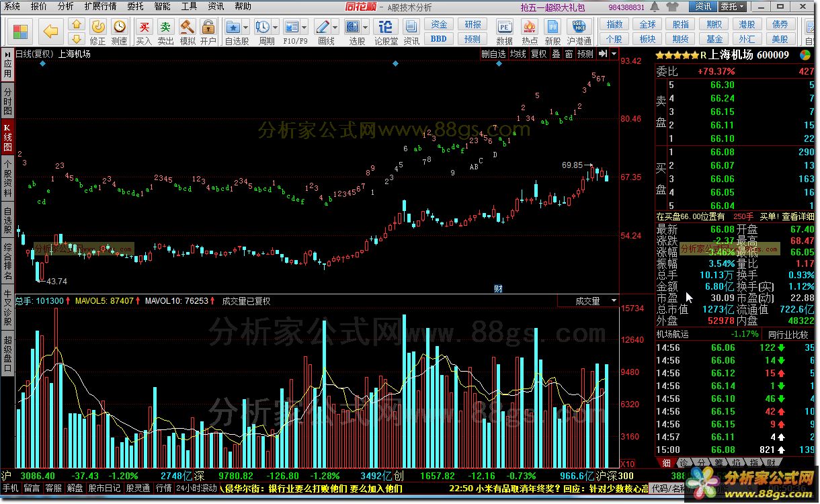Toggle 叠 overlay option on chart
This screenshot has height=504, width=820.
[x=556, y=54]
